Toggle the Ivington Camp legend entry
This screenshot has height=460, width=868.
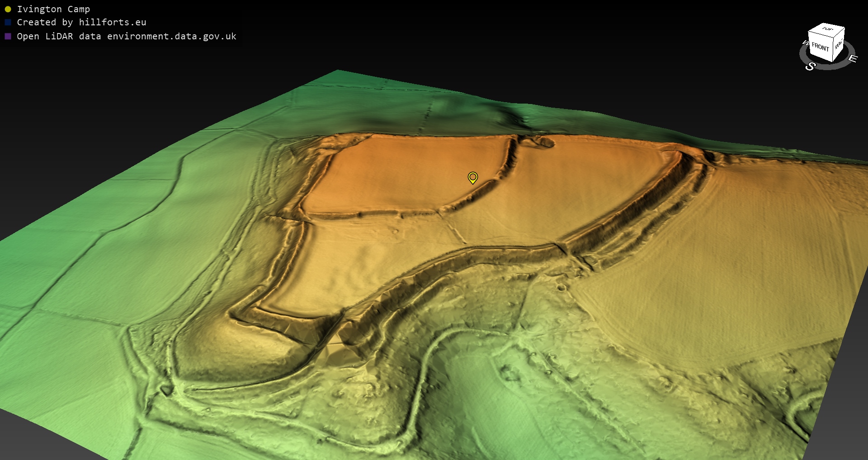53,9
